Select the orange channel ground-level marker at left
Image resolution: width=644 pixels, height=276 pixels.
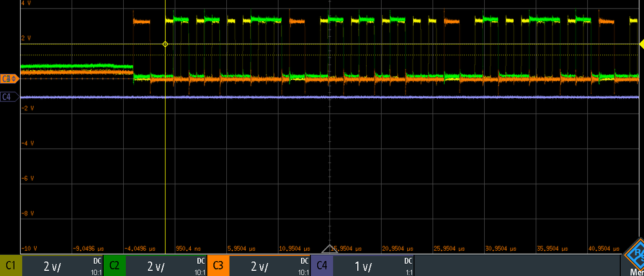tap(10, 79)
